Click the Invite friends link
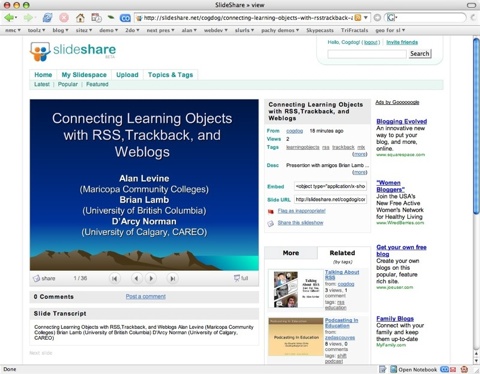 [x=402, y=42]
